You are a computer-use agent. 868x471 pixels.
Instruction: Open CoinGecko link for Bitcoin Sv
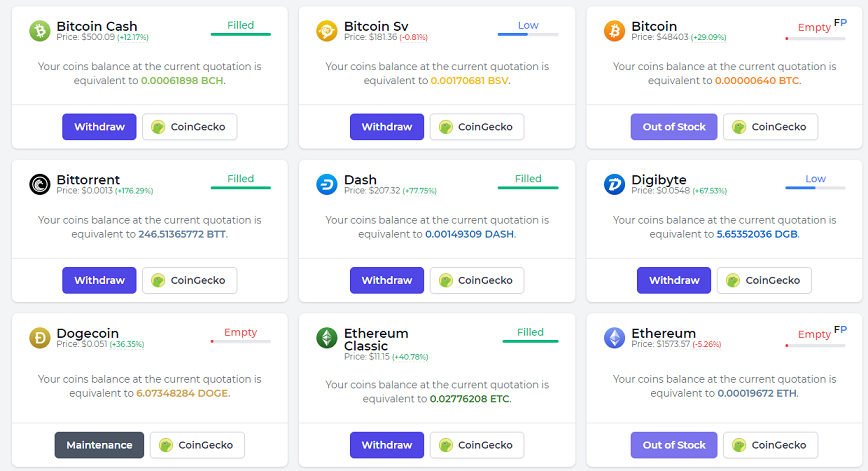tap(477, 127)
